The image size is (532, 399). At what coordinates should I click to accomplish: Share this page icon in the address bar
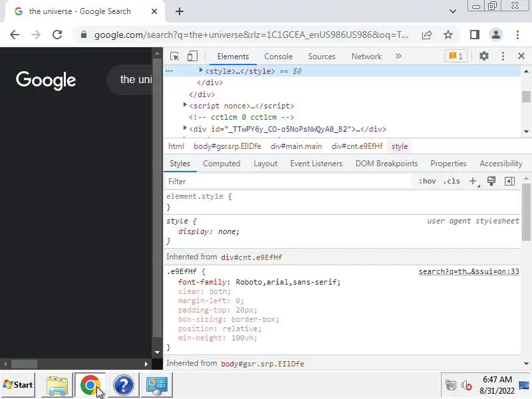click(x=427, y=35)
